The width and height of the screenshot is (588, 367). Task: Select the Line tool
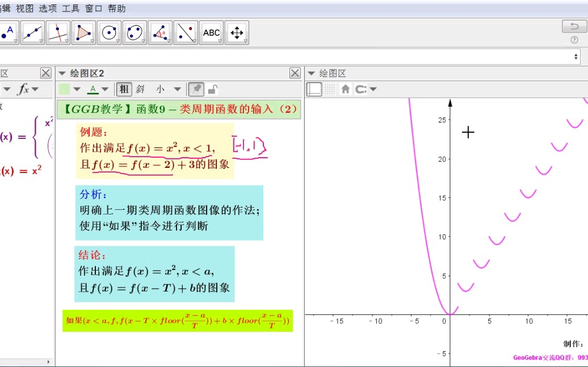click(32, 32)
